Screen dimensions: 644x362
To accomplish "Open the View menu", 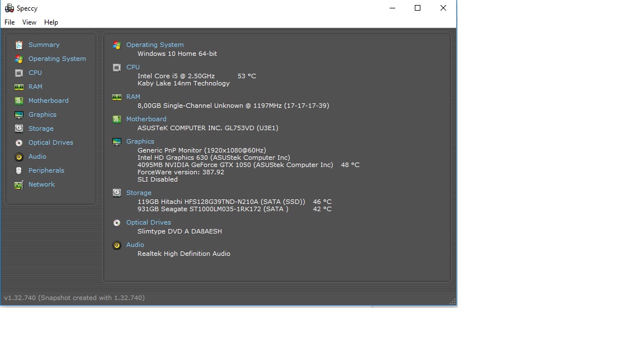I will pos(29,22).
